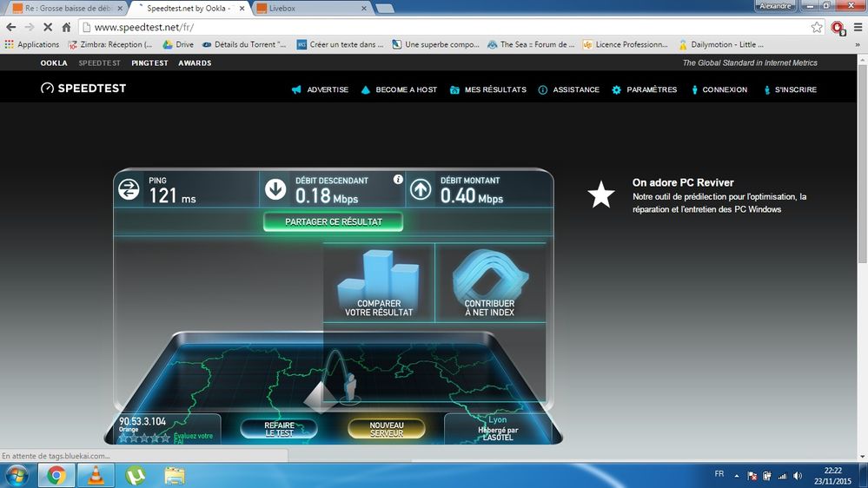
Task: Click the IP address 90.53.3.104
Action: [x=142, y=421]
